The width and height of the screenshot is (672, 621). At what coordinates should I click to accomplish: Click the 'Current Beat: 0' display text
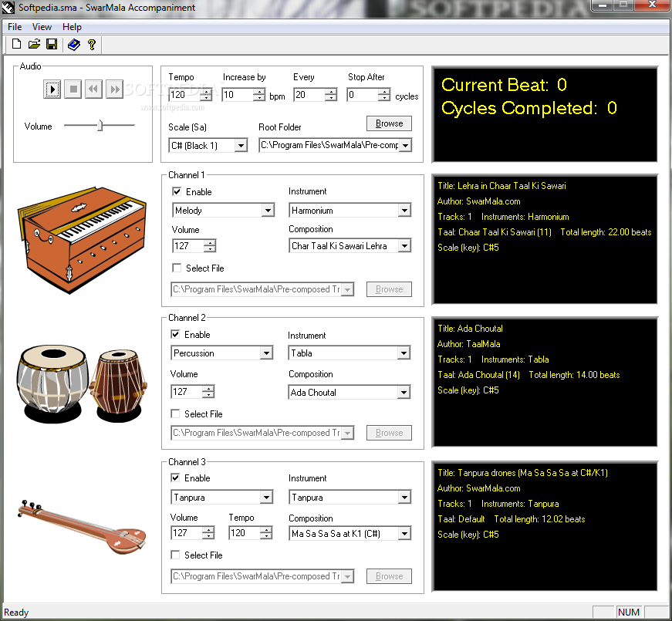tap(504, 85)
